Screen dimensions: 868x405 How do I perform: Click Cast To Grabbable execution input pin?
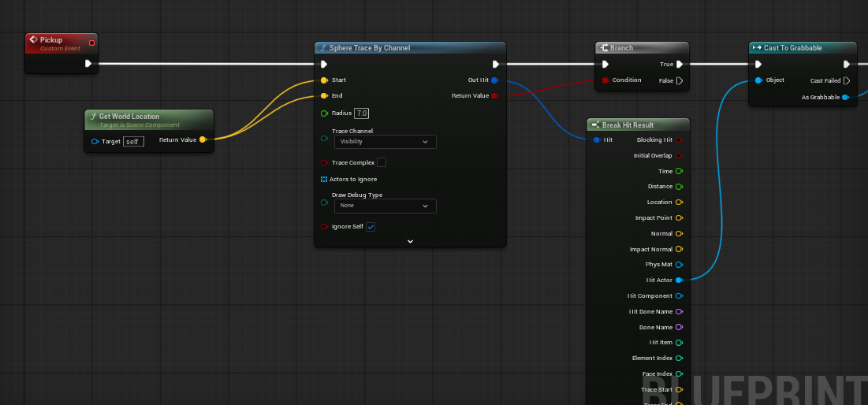coord(758,64)
